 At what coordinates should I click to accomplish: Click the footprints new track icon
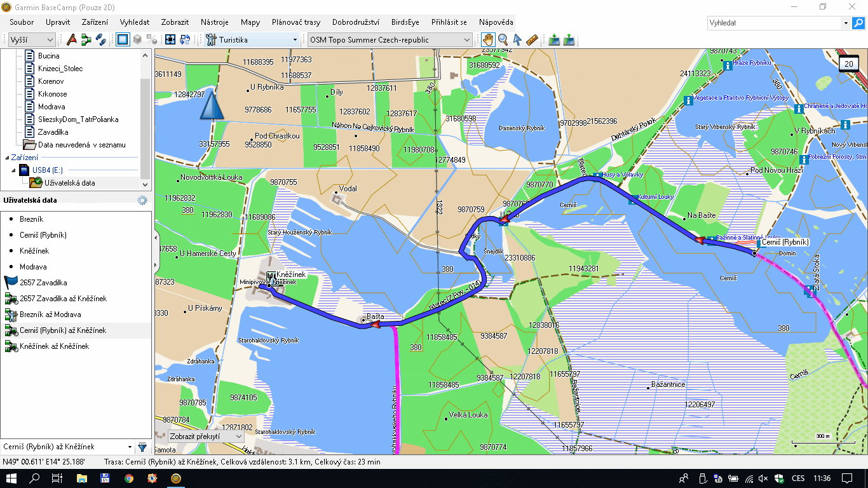100,39
